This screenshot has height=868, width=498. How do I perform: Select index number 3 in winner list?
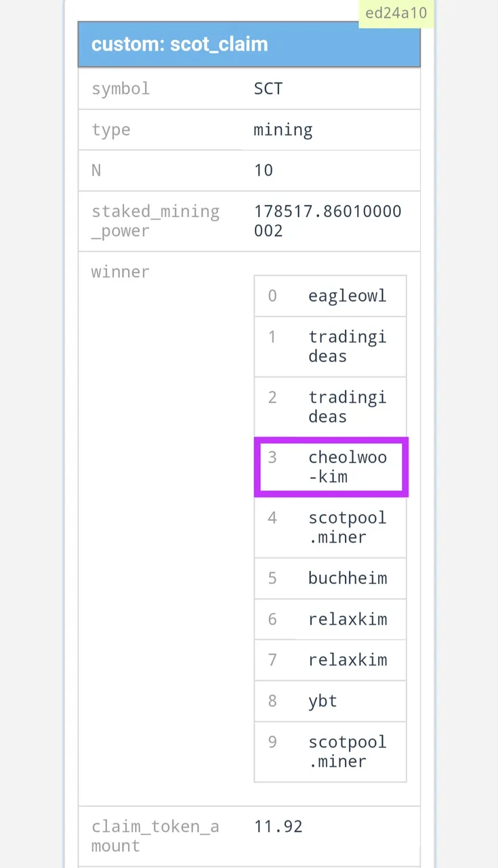[x=272, y=457]
